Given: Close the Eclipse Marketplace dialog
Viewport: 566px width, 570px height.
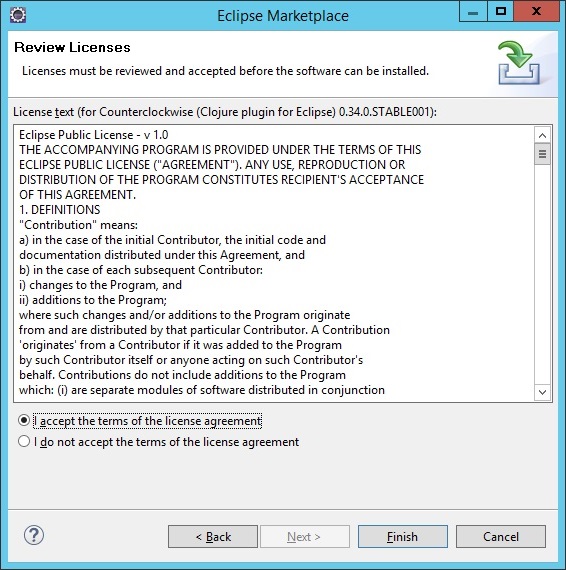Looking at the screenshot, I should pos(537,12).
